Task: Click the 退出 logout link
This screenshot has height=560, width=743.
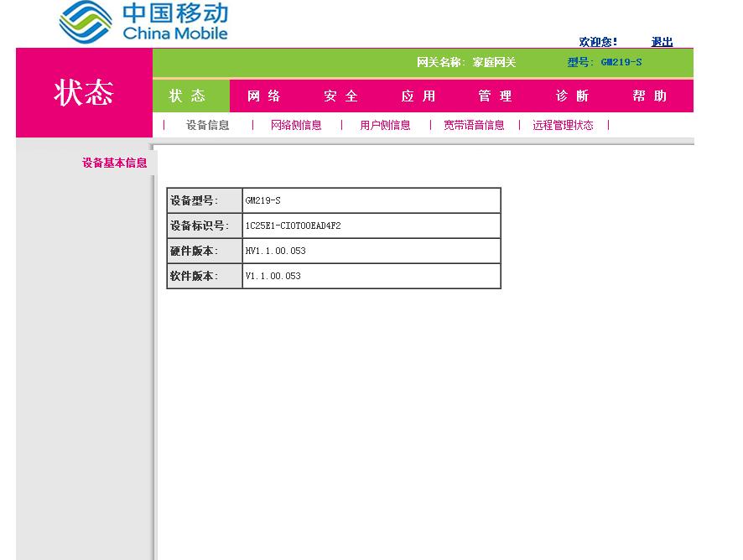Action: point(662,42)
